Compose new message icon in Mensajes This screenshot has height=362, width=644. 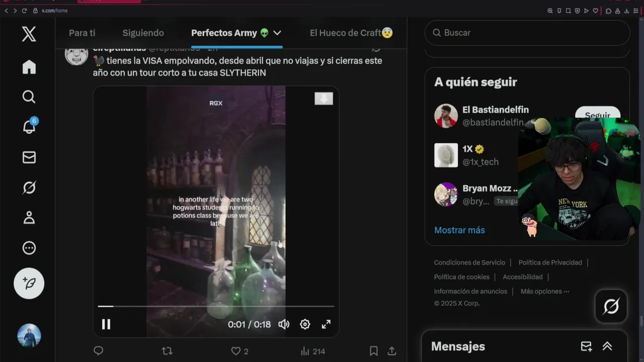[x=586, y=346]
